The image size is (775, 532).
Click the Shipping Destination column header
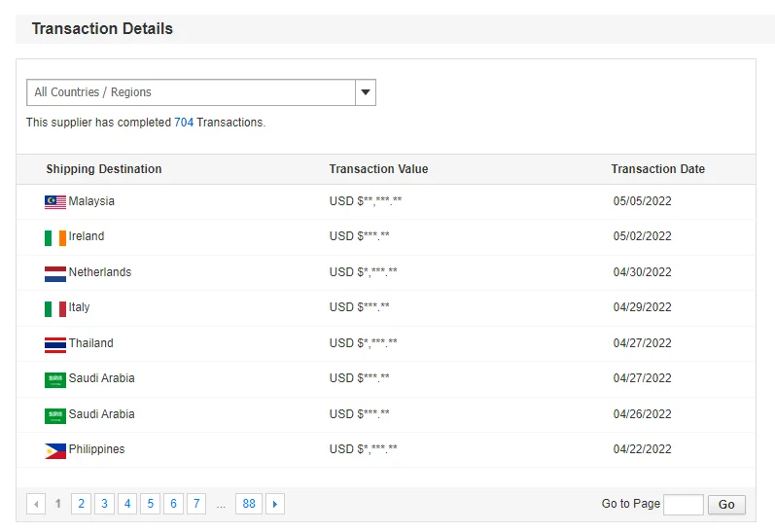point(104,169)
